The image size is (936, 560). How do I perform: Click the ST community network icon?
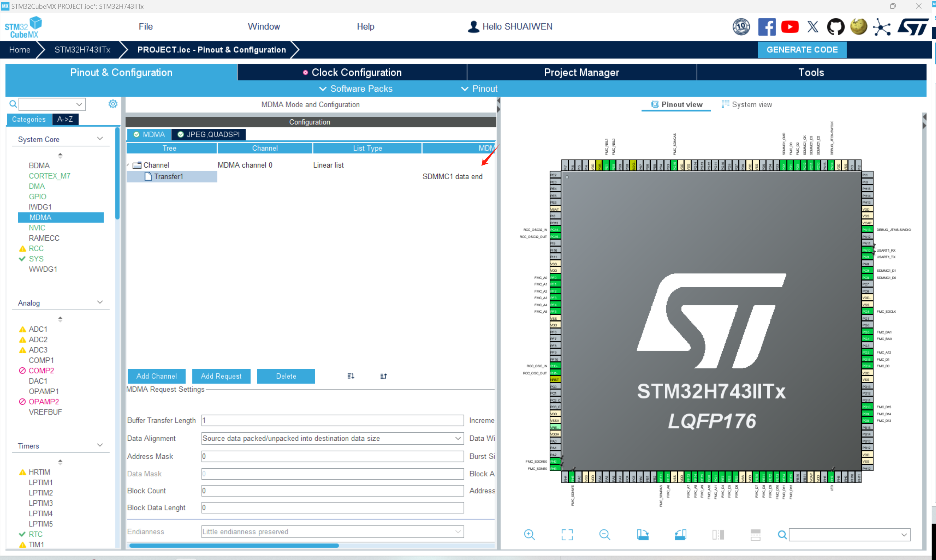coord(882,27)
